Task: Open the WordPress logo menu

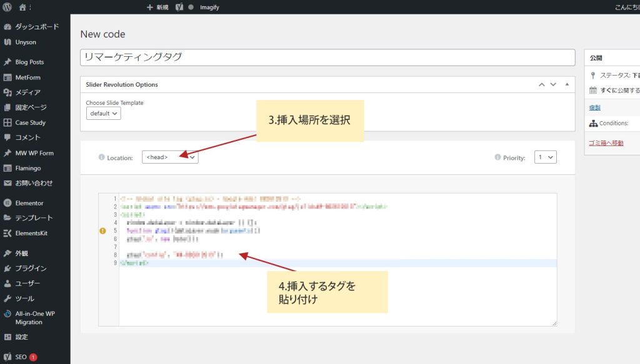Action: pyautogui.click(x=7, y=7)
